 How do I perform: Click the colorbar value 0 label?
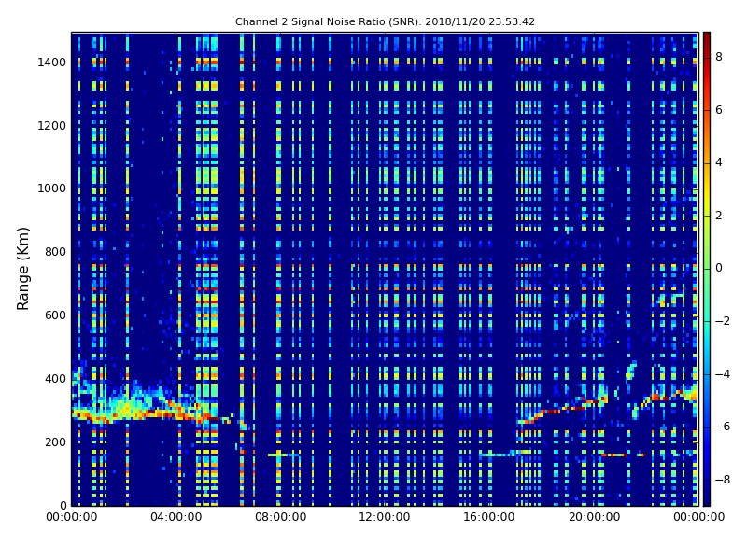pyautogui.click(x=719, y=268)
